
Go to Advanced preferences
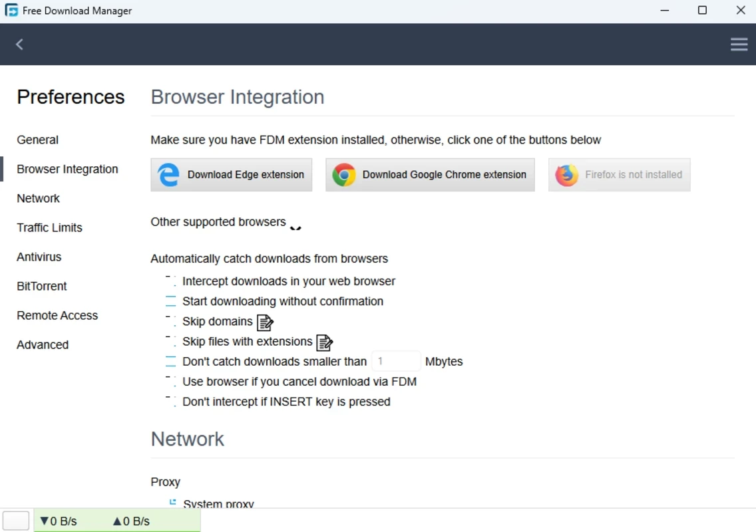pos(43,344)
